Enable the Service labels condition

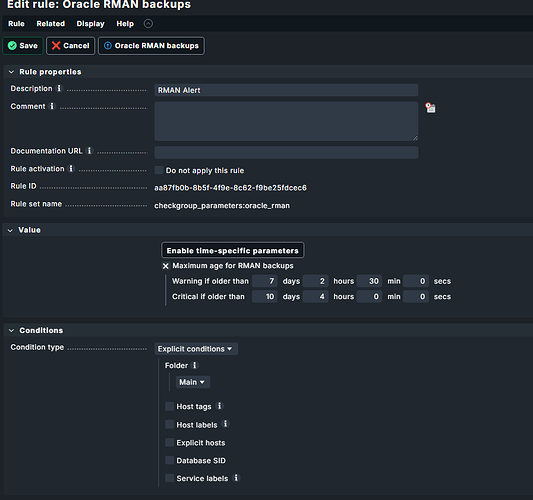[x=169, y=478]
